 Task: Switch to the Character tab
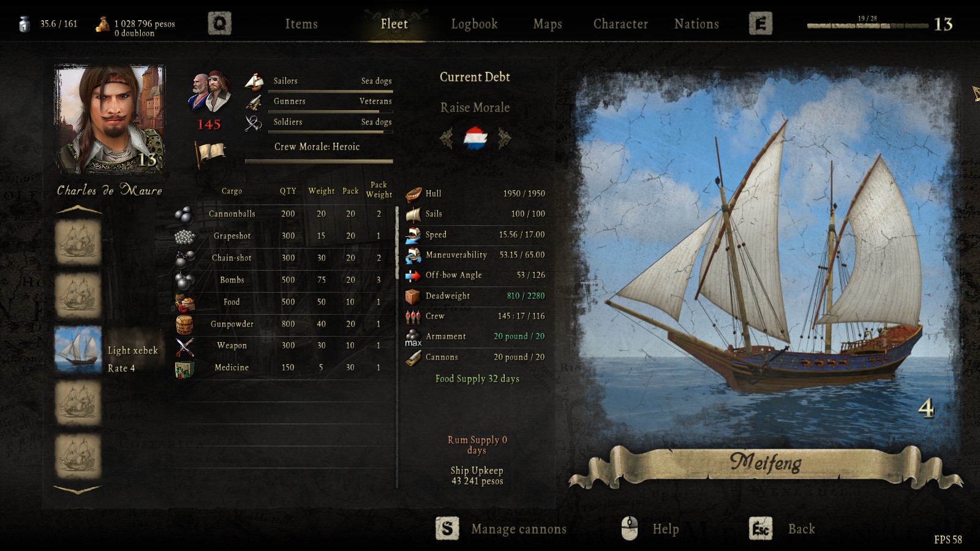tap(620, 24)
